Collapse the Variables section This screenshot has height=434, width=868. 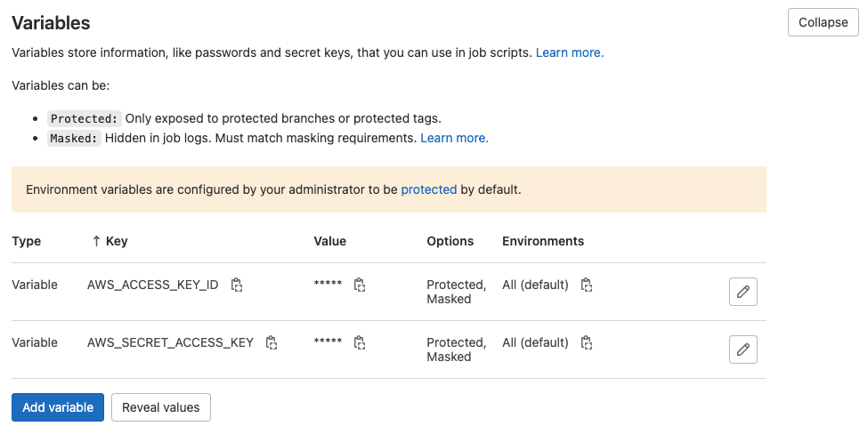[x=823, y=22]
